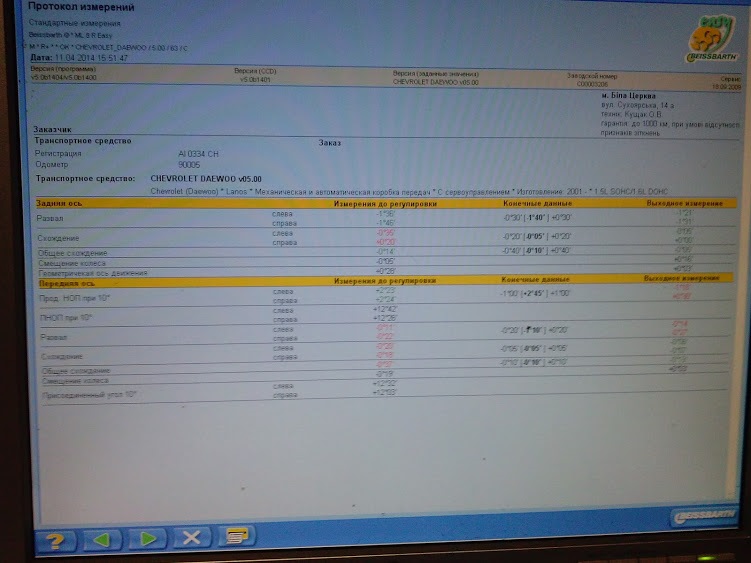Screen dimensions: 751x563
Task: Click the 'Заводской номер' label
Action: (592, 76)
